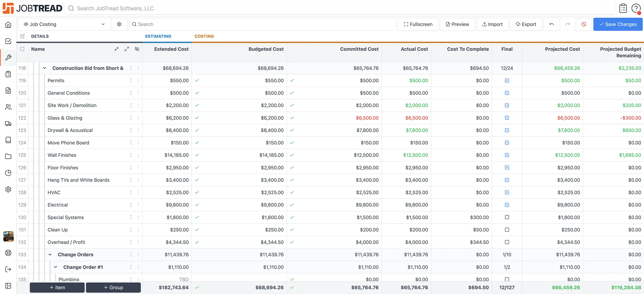Click the undo arrow in toolbar
644x294 pixels.
tap(551, 24)
